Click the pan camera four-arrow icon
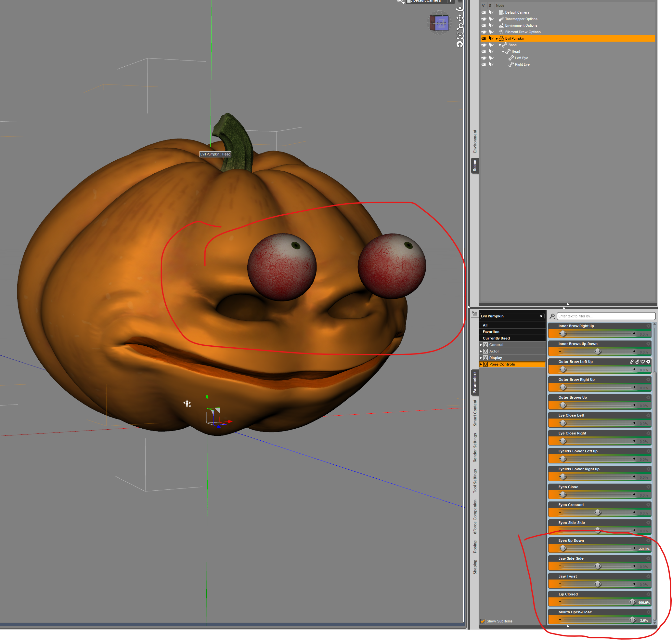 pos(459,18)
